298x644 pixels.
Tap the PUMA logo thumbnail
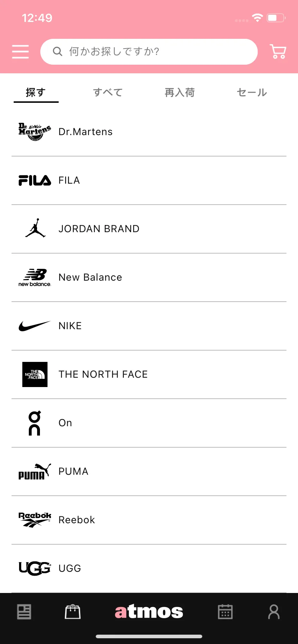click(x=35, y=471)
